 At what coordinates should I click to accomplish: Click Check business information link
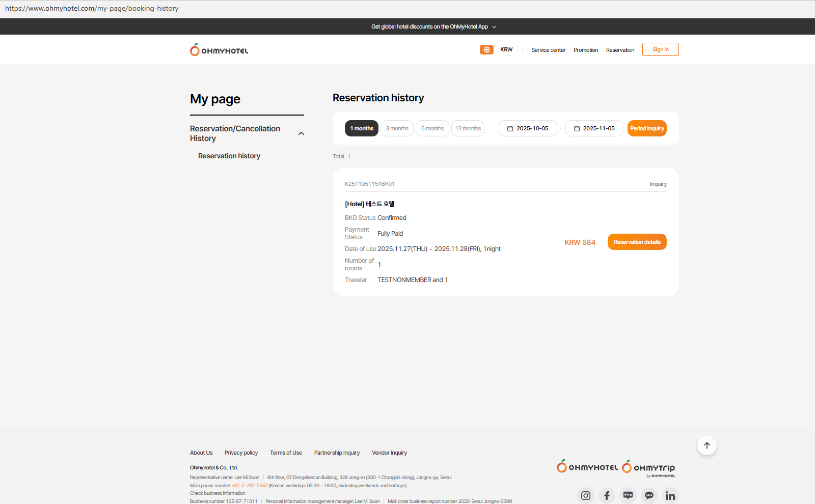pyautogui.click(x=218, y=493)
